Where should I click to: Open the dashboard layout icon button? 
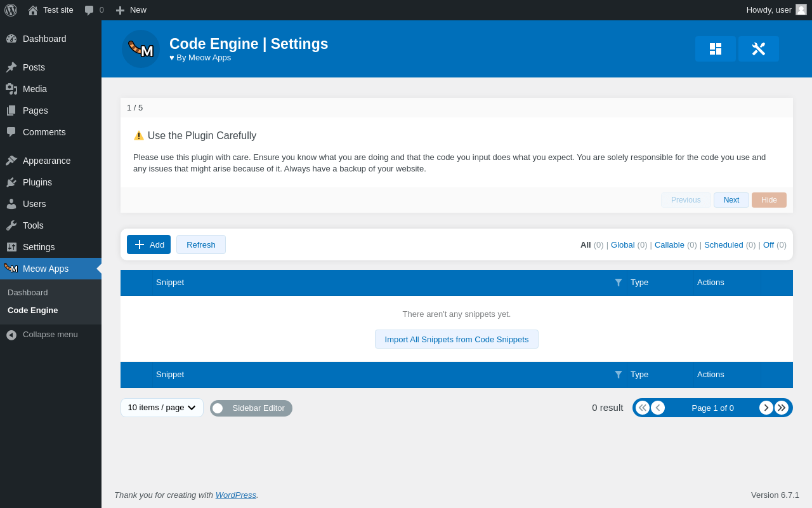716,49
